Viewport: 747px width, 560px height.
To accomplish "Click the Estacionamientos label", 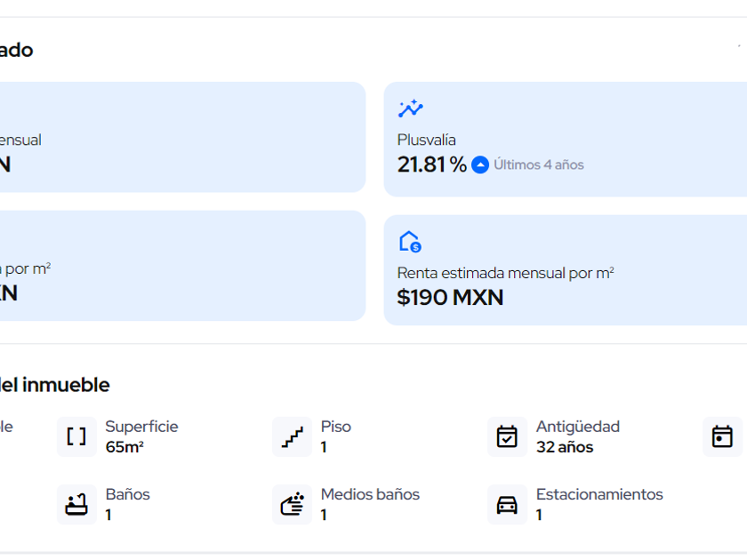I will 599,494.
